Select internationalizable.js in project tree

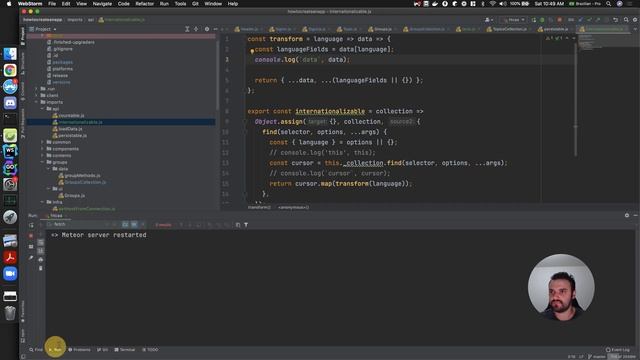80,122
